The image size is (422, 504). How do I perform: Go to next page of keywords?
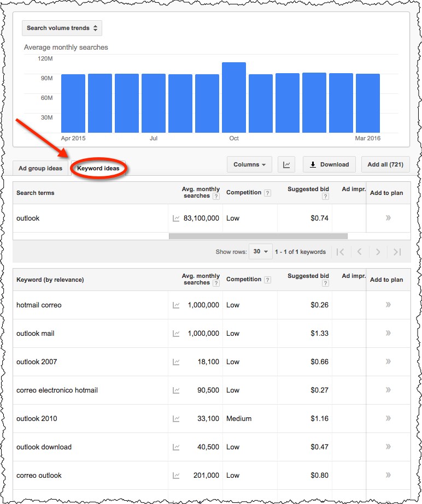pos(378,252)
